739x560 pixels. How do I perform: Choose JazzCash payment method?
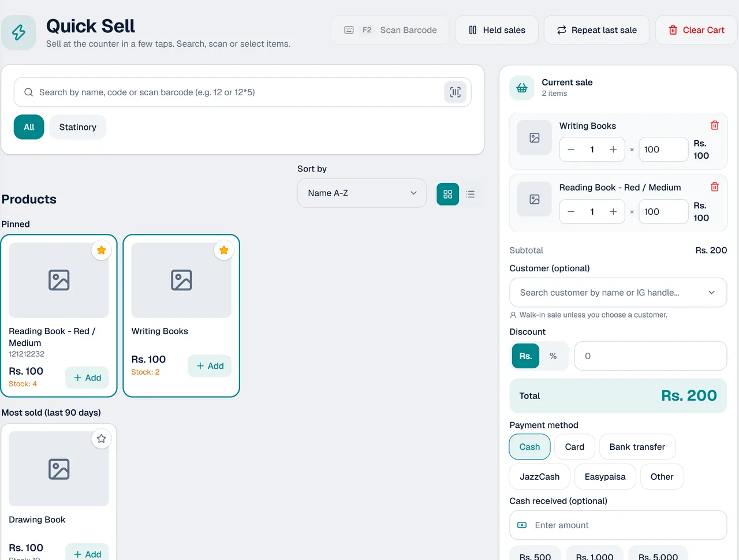540,477
